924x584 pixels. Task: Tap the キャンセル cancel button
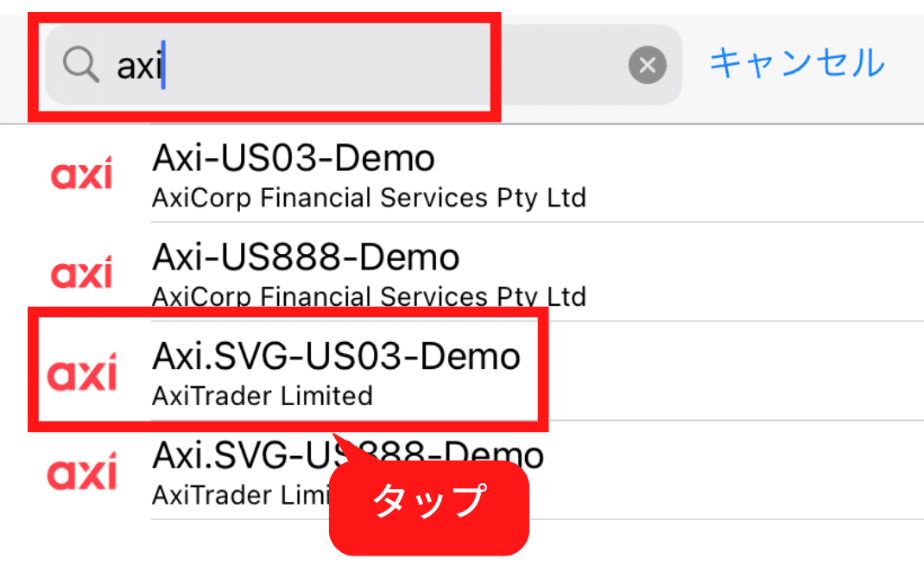click(797, 63)
